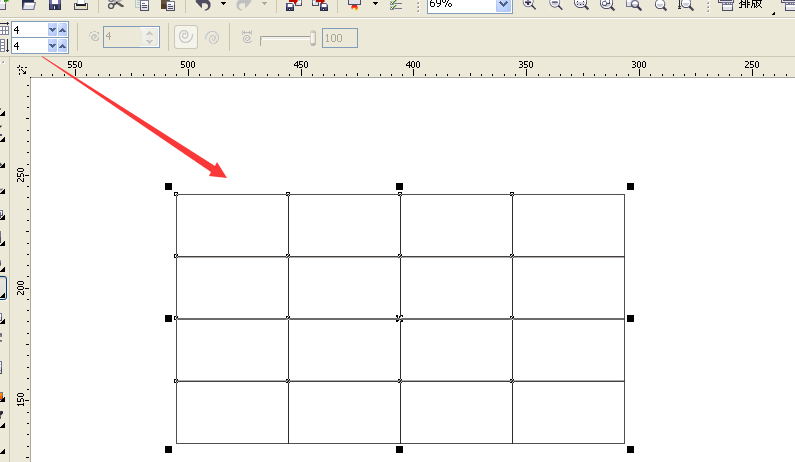Click the grid columns number field
Image resolution: width=795 pixels, height=462 pixels.
29,30
